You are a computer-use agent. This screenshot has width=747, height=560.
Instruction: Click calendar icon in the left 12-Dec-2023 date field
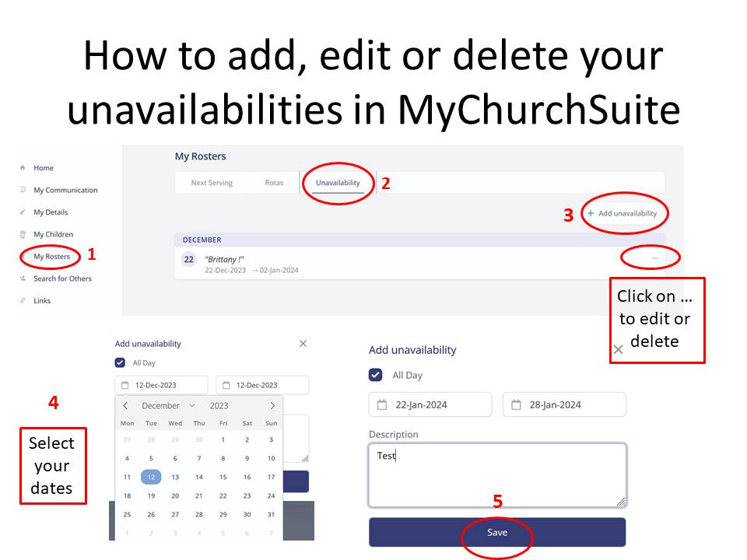point(124,385)
